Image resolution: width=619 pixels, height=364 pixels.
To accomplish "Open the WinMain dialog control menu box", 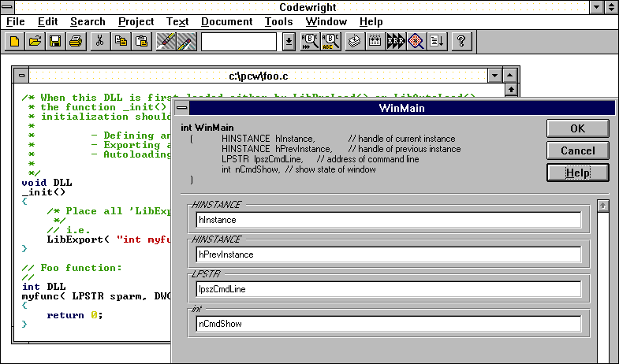I will point(181,108).
